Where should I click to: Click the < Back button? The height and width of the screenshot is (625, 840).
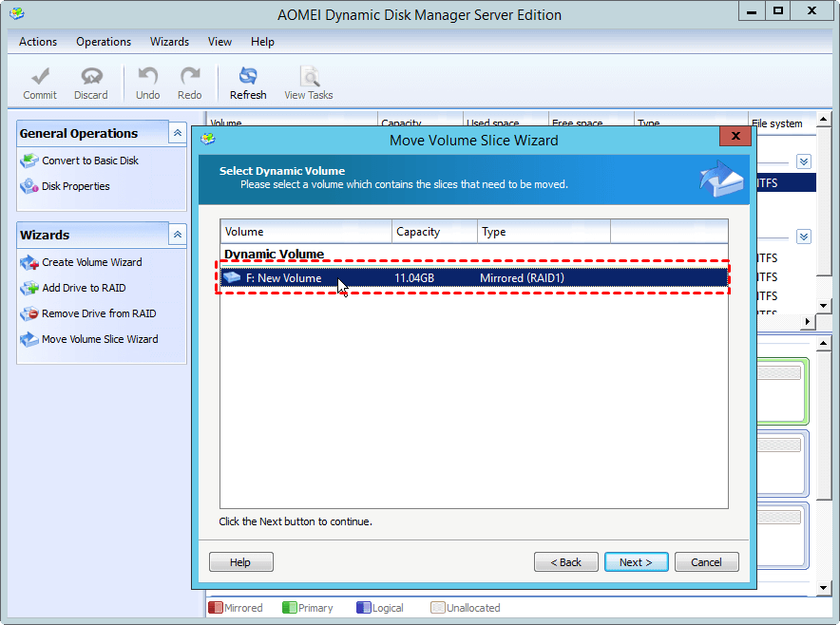point(565,561)
